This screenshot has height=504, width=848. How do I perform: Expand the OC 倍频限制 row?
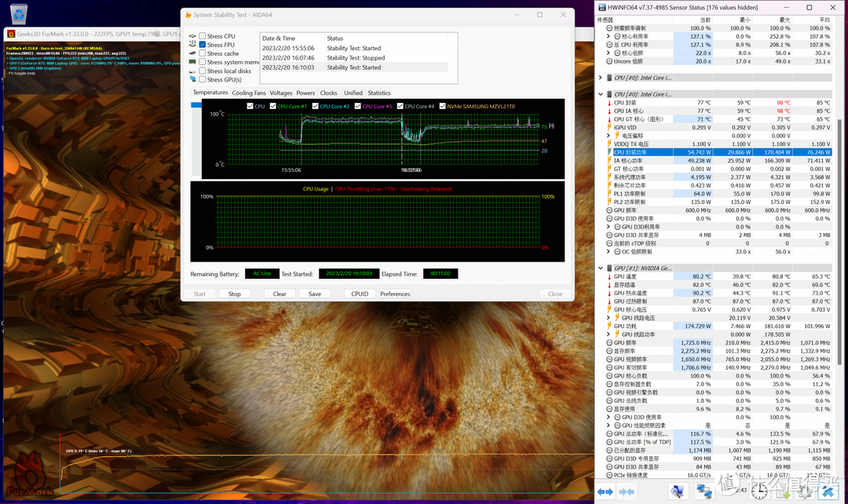tap(609, 251)
